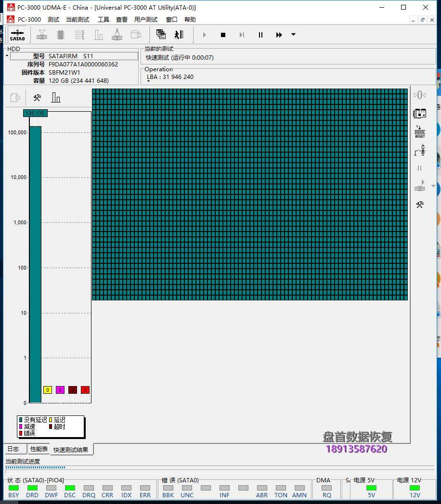Pause the running quick test
This screenshot has width=441, height=504.
[x=260, y=35]
